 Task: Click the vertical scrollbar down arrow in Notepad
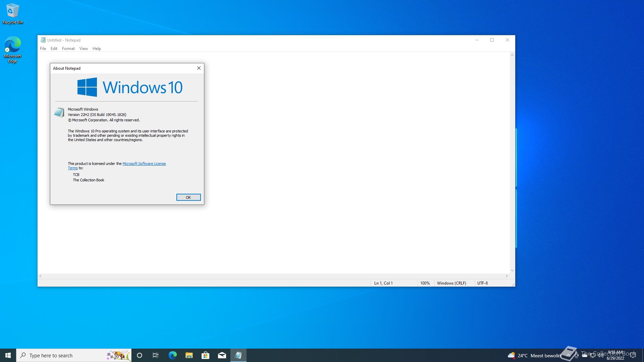pyautogui.click(x=512, y=270)
